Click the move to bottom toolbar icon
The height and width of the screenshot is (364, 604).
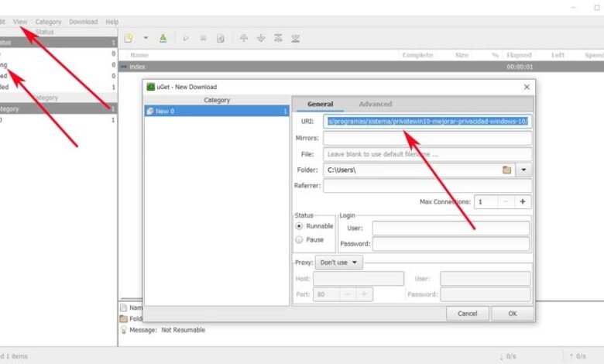296,38
